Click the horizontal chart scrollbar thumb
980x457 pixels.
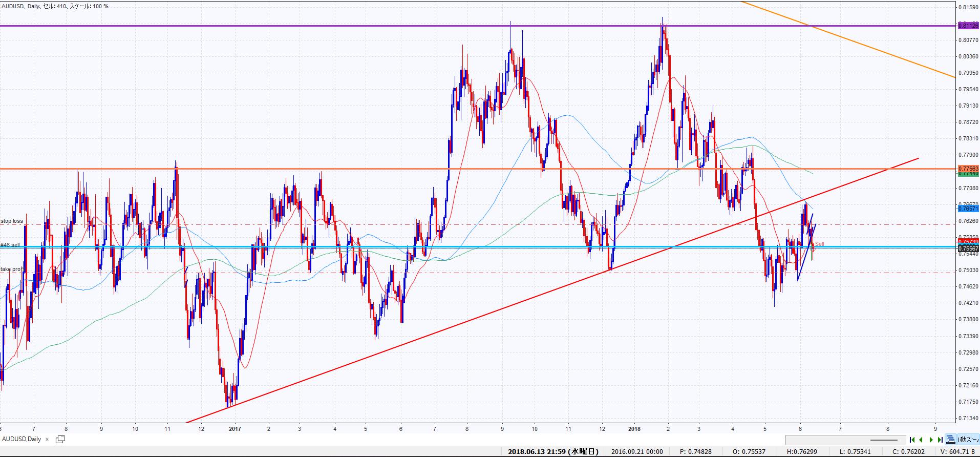coord(884,440)
